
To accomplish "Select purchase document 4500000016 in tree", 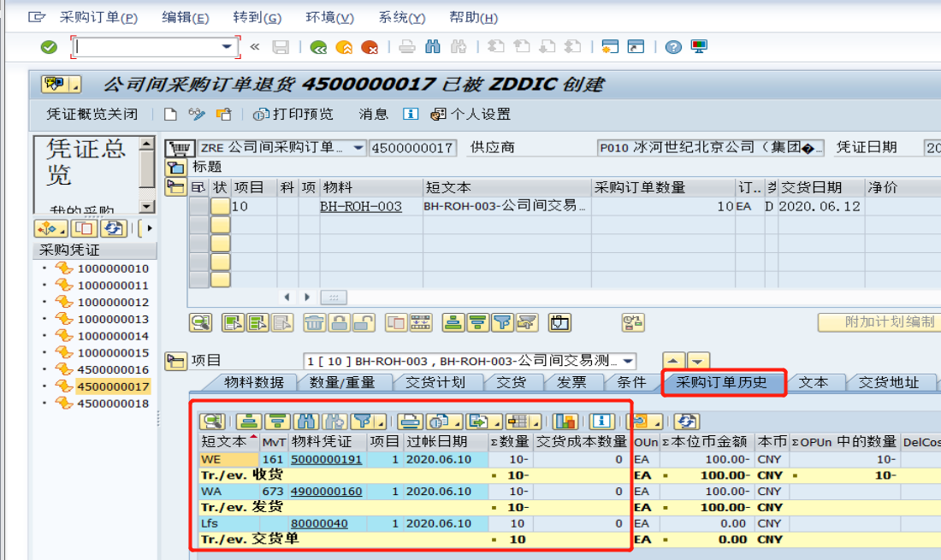I will click(113, 370).
